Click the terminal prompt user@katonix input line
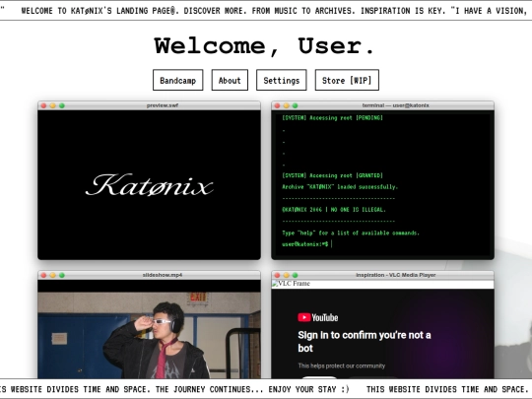Viewport: 532px width, 399px height. click(307, 244)
